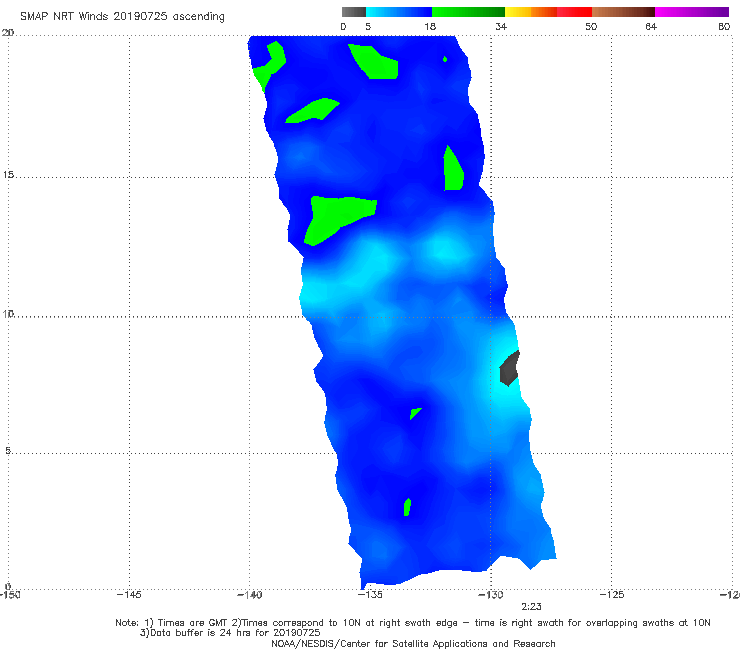Viewport: 740px width, 650px height.
Task: Click the brown 50-64 segment of the color bar
Action: pyautogui.click(x=623, y=12)
